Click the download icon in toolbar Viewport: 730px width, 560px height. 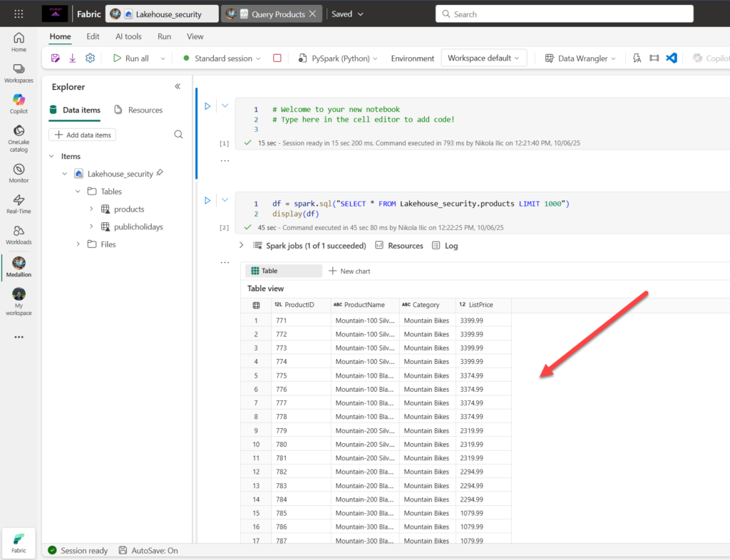(72, 58)
